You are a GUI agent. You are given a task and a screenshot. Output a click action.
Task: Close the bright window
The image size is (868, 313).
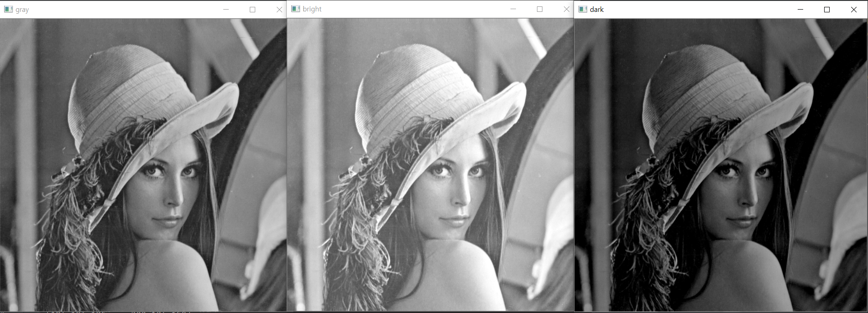[566, 9]
